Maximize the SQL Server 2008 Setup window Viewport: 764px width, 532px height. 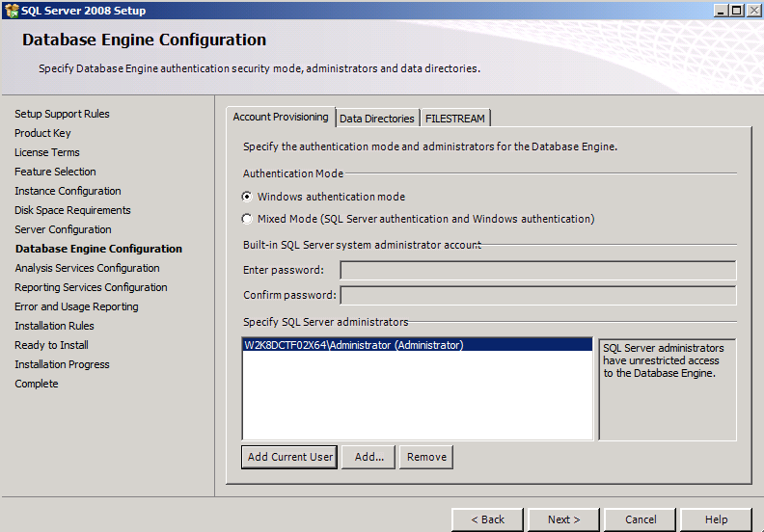point(737,11)
